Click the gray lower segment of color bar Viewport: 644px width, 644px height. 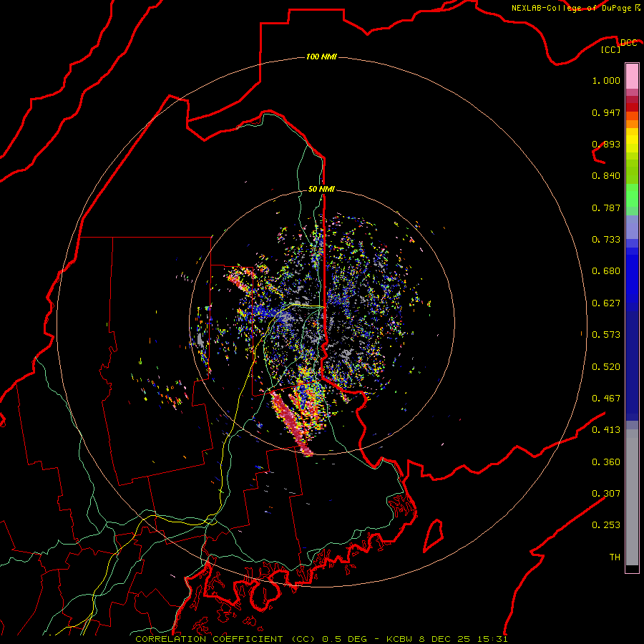click(632, 497)
